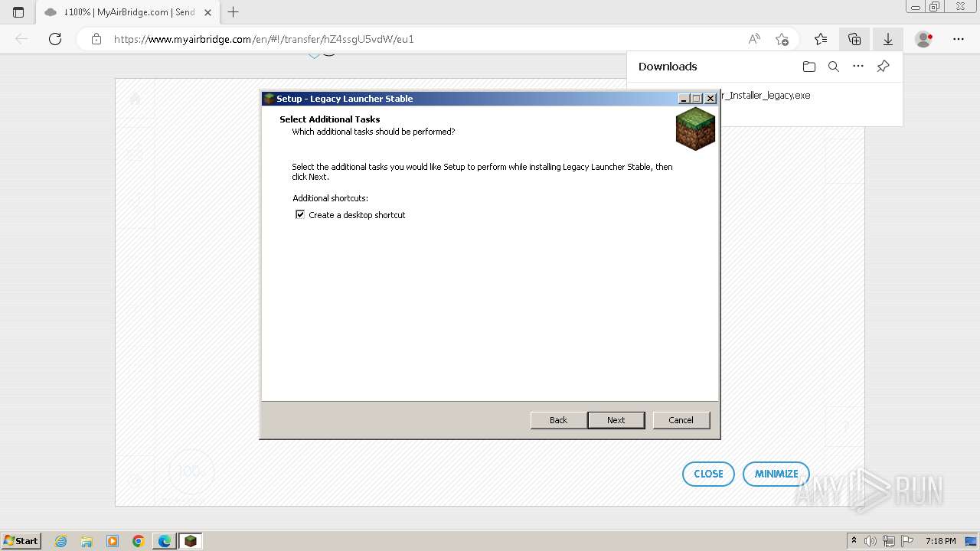This screenshot has height=551, width=980.
Task: Add this page to favorites
Action: click(x=782, y=39)
